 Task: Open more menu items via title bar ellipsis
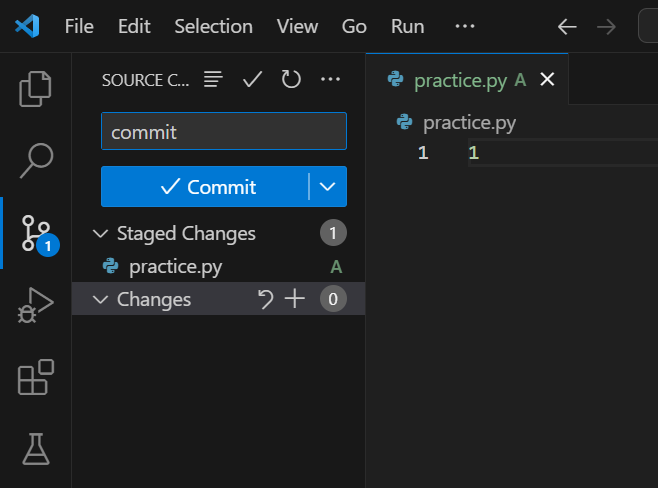[x=465, y=26]
